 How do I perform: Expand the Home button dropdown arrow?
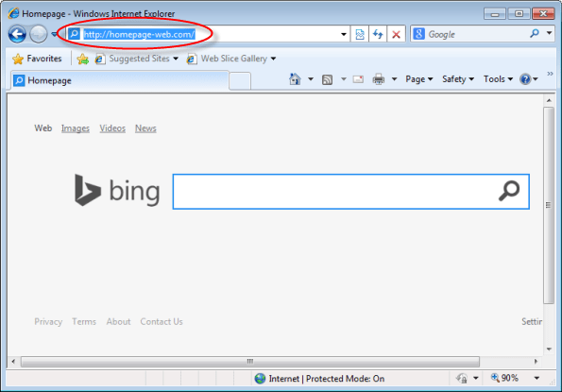point(311,79)
